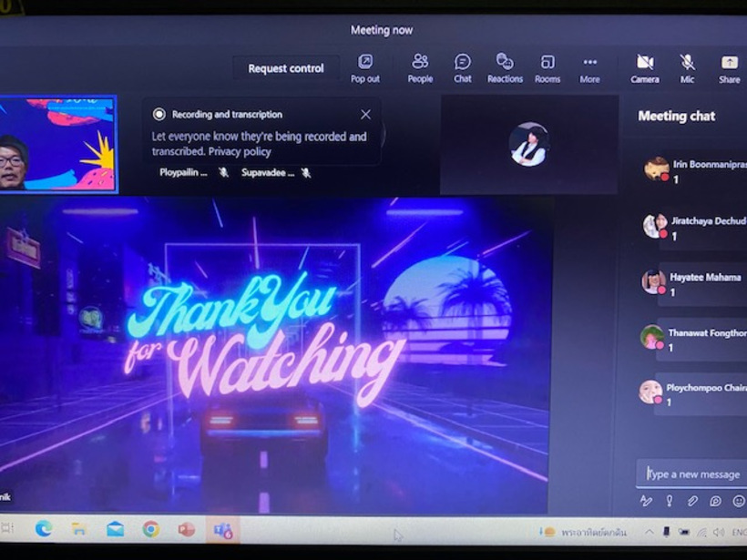This screenshot has height=560, width=747.
Task: Expand the system tray hidden icons chevron
Action: pyautogui.click(x=649, y=532)
